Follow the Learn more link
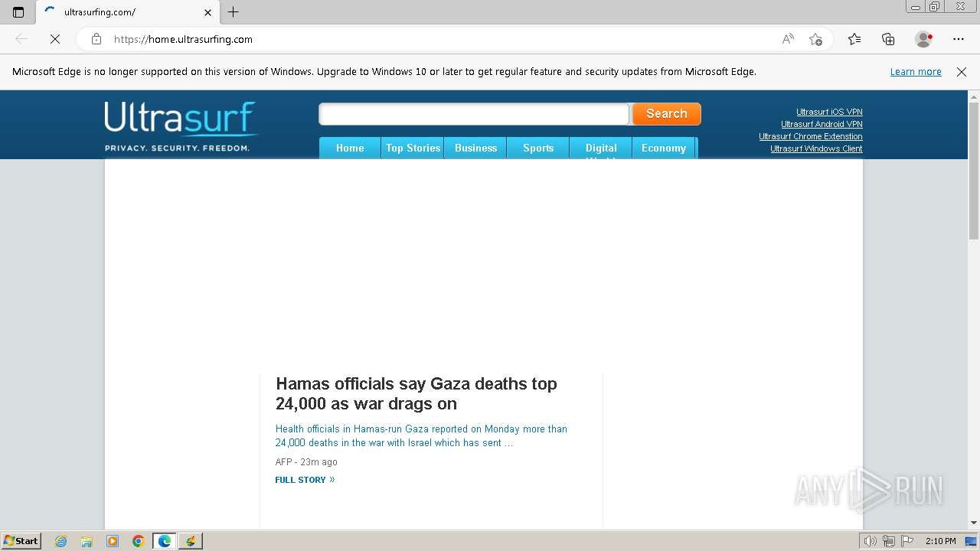 coord(916,72)
